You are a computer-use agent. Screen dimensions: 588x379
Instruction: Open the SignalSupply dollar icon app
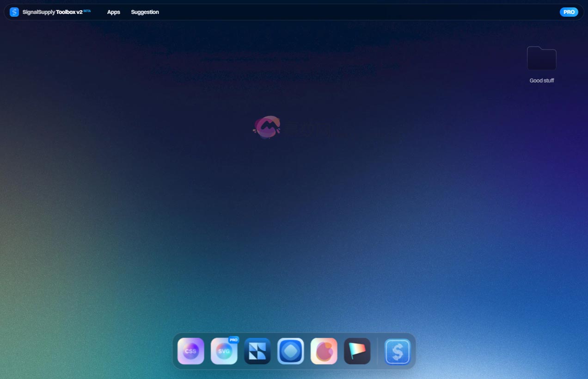click(397, 352)
